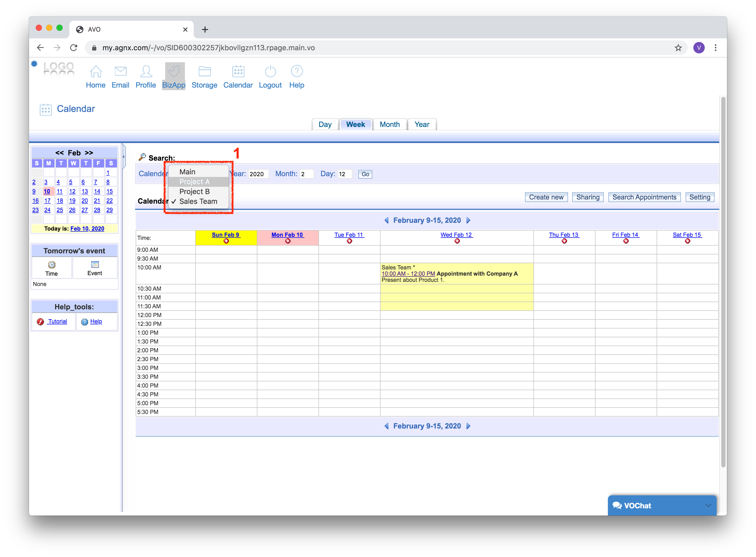Add an event on Wed Feb 12
The width and height of the screenshot is (756, 557).
457,241
